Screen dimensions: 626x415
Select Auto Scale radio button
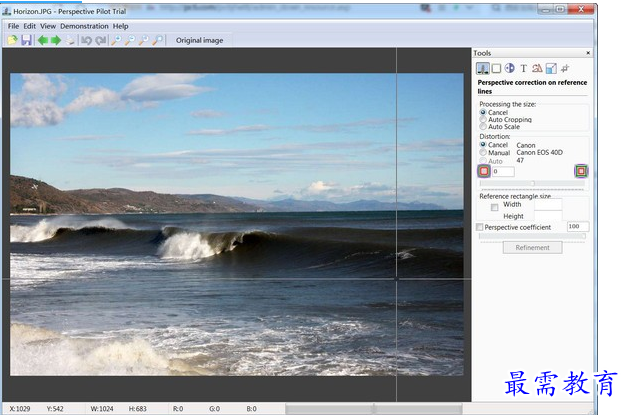click(483, 127)
